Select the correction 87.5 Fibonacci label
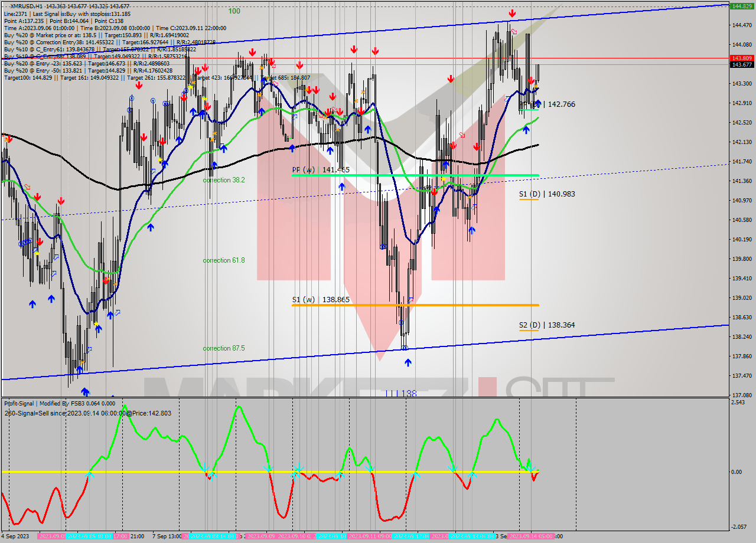This screenshot has height=543, width=756. coord(223,348)
